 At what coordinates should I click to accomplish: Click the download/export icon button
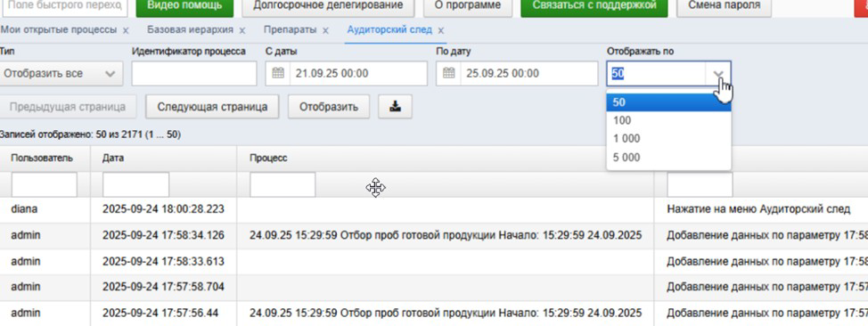pos(396,106)
